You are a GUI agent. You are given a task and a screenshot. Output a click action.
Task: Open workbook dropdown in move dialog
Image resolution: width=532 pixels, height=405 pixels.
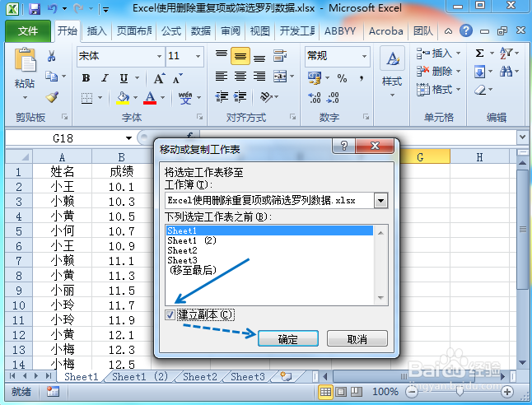380,201
